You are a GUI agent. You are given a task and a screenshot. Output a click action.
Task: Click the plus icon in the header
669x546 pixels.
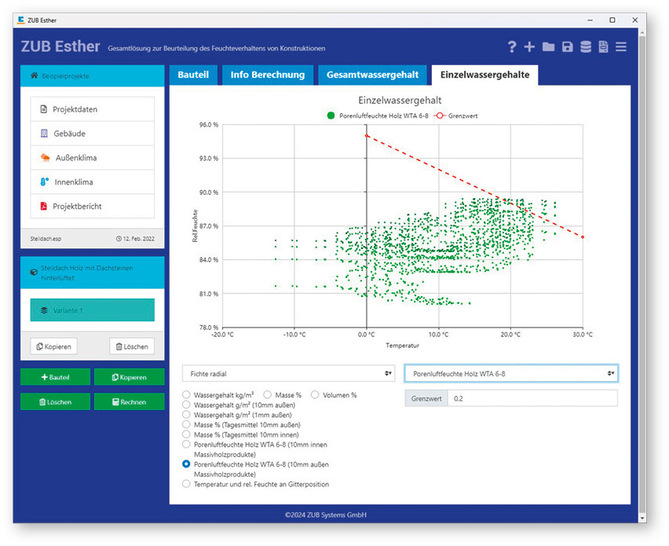530,47
